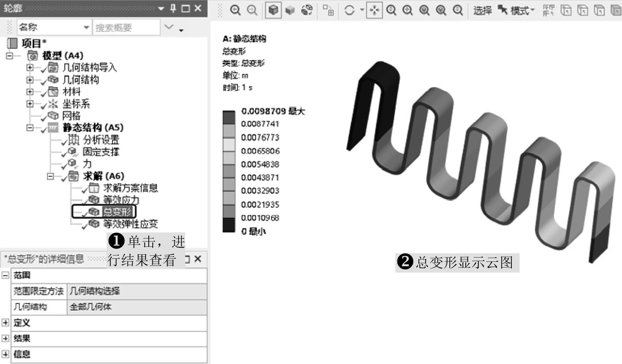The height and width of the screenshot is (364, 622).
Task: Click the 选择 label in the toolbar
Action: [x=482, y=11]
